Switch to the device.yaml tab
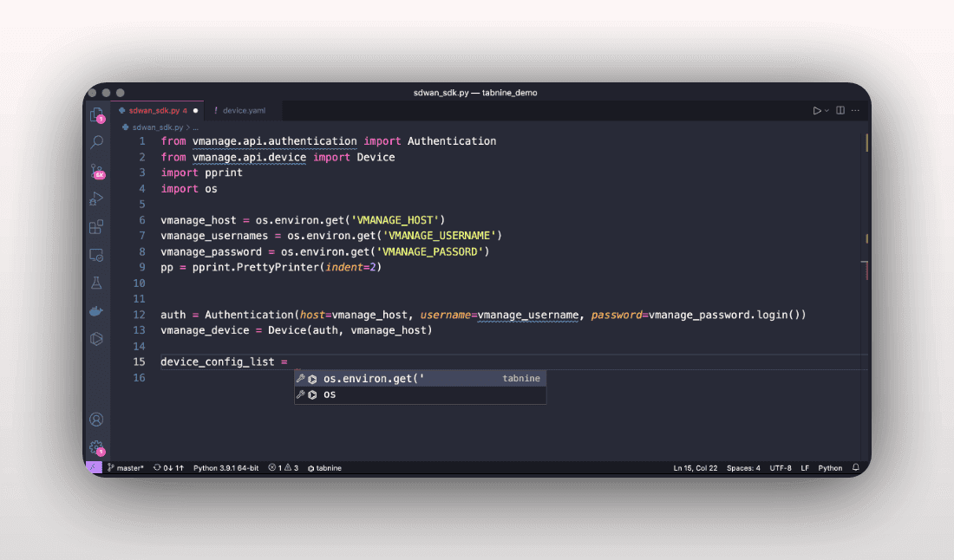Image resolution: width=954 pixels, height=560 pixels. (244, 111)
